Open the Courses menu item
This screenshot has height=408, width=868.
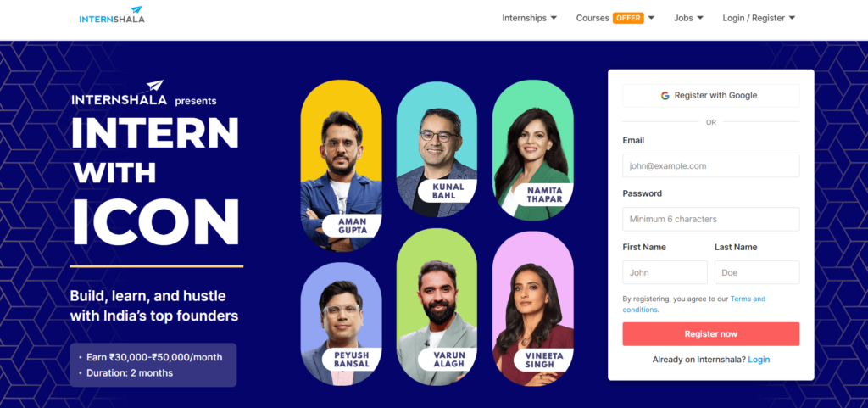[x=593, y=19]
